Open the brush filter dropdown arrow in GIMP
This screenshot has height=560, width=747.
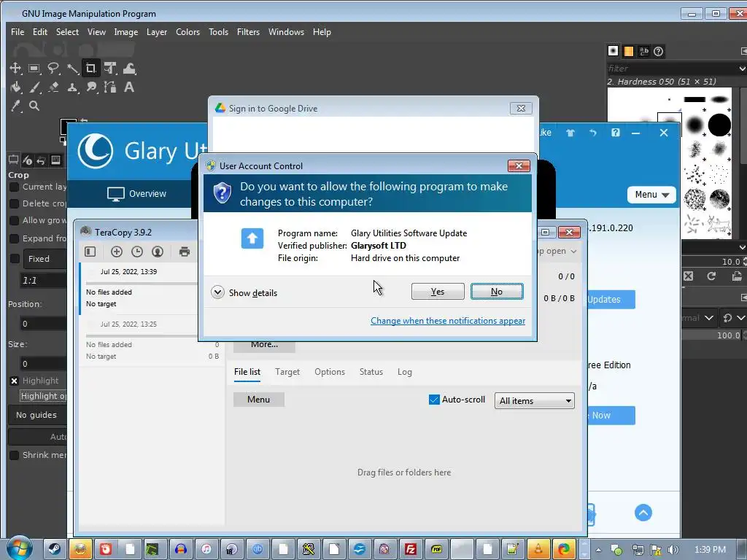click(742, 68)
